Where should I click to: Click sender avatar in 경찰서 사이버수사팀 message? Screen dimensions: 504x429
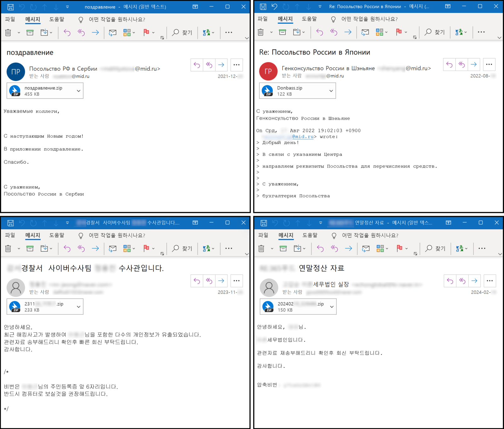[16, 287]
